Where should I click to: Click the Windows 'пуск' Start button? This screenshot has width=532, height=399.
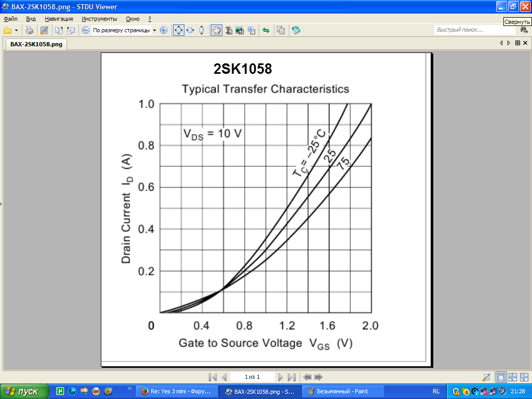point(25,391)
